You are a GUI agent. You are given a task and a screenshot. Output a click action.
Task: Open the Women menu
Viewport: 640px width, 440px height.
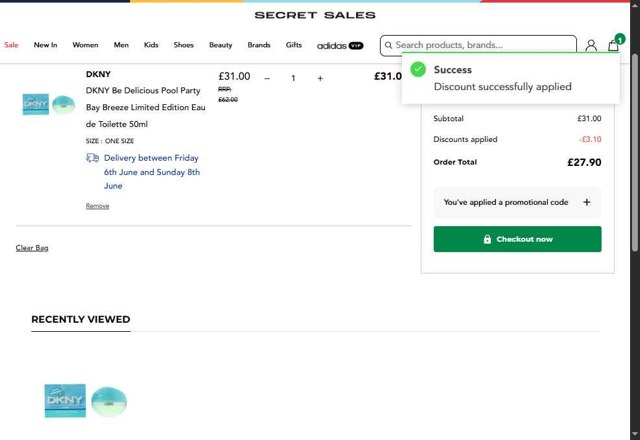tap(85, 45)
